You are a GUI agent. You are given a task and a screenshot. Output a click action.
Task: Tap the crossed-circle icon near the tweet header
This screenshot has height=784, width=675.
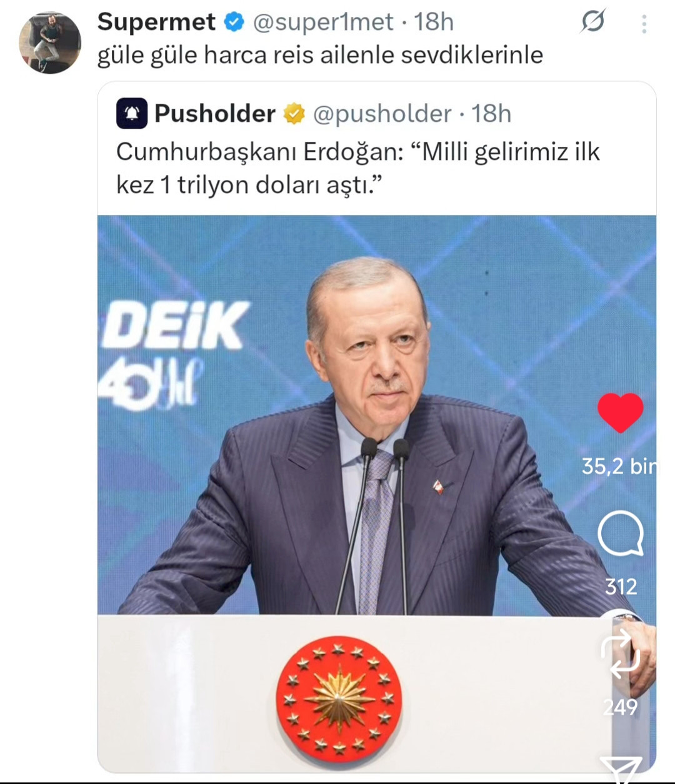[592, 22]
